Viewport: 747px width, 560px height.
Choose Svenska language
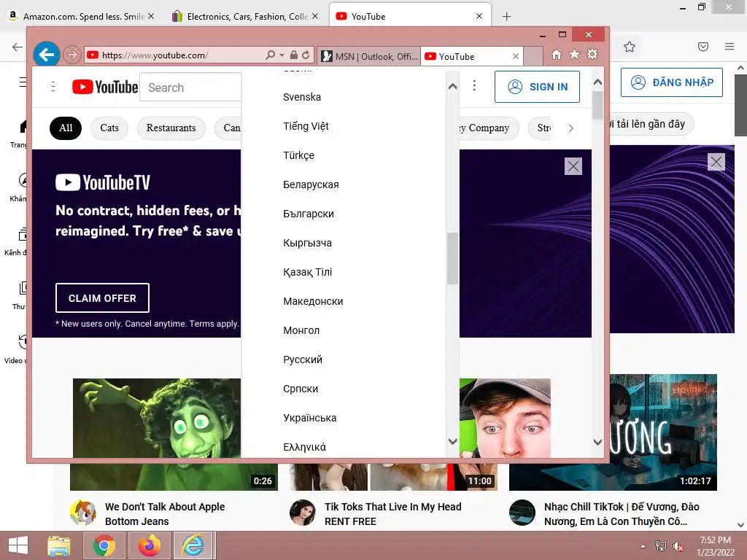point(302,97)
